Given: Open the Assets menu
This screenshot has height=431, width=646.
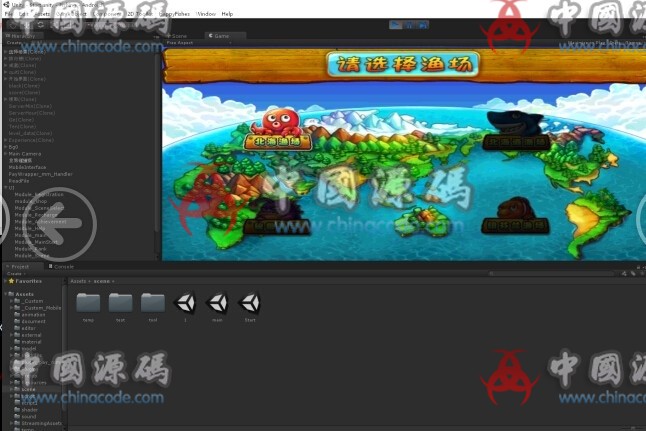Looking at the screenshot, I should [x=42, y=14].
